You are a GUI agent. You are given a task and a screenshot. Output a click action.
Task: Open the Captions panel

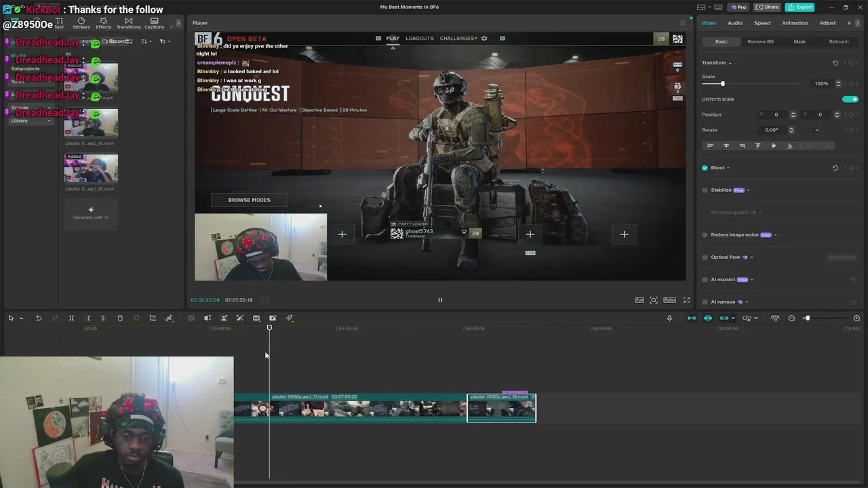coord(154,23)
